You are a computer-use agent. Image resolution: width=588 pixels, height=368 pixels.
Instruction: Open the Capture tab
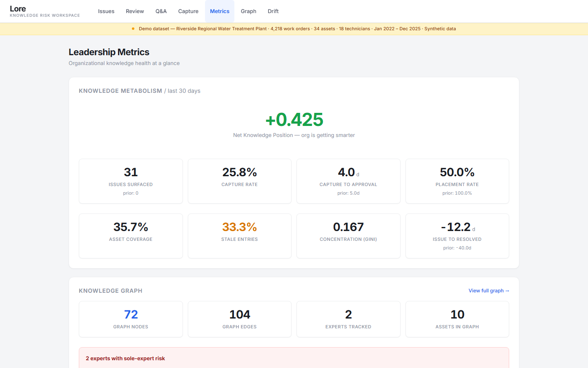click(x=188, y=11)
